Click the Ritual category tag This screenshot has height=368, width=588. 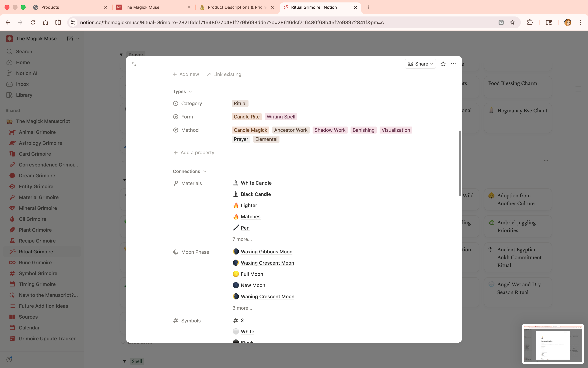240,103
